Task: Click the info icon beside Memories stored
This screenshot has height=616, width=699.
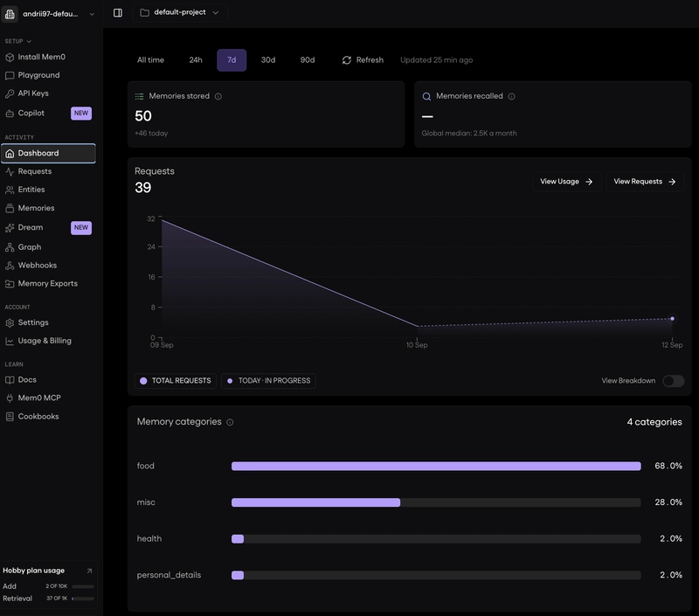Action: 218,96
